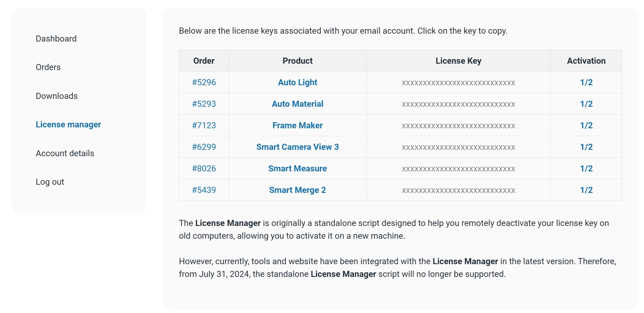
Task: Select License manager in the sidebar
Action: pyautogui.click(x=68, y=124)
